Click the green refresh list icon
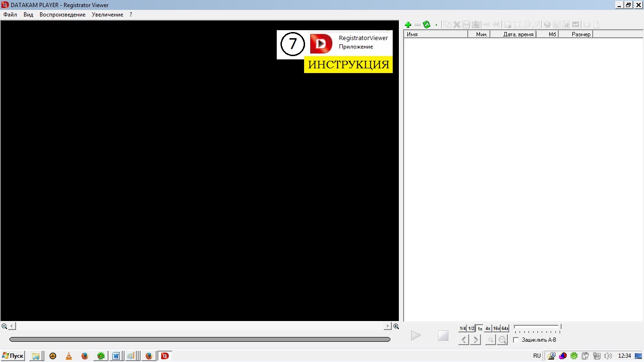644x362 pixels. click(x=427, y=25)
